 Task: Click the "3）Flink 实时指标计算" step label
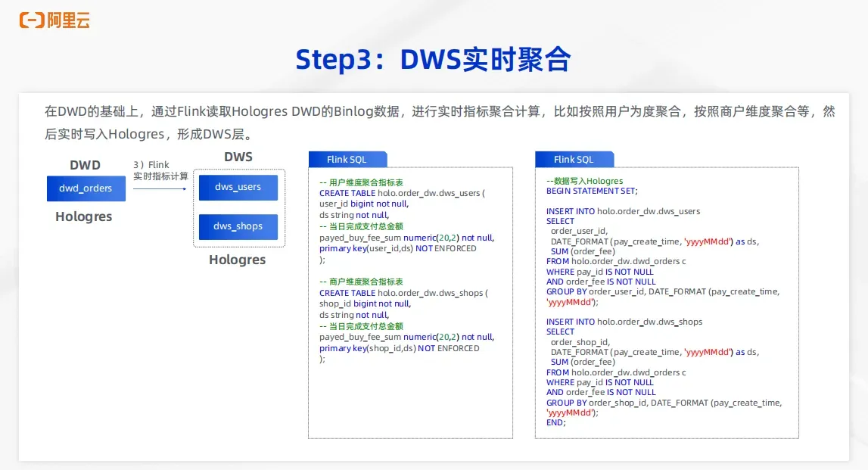160,170
